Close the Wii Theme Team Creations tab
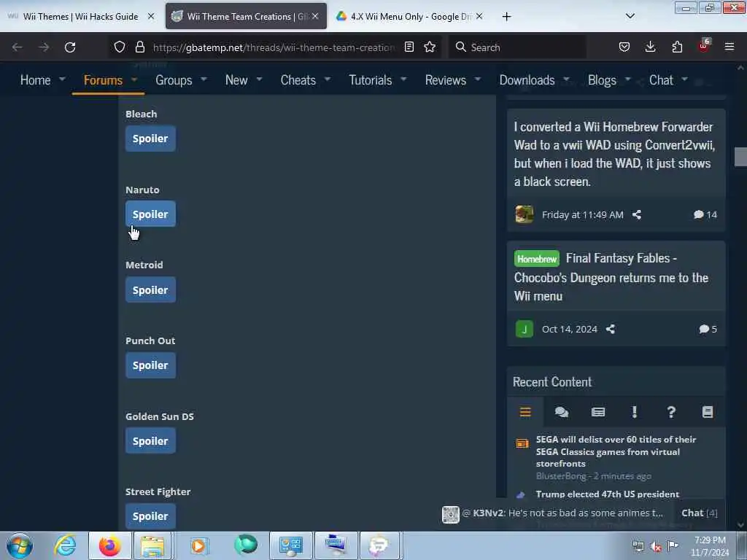The image size is (747, 560). (315, 16)
